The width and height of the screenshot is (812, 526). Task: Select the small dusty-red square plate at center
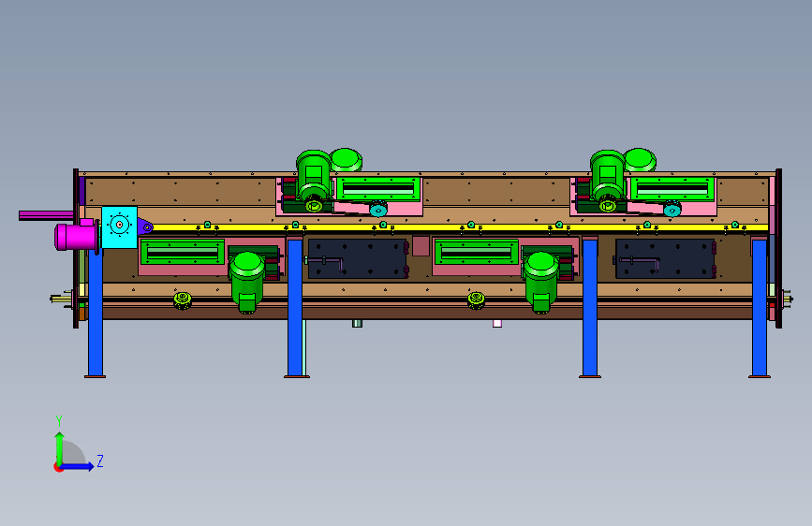click(x=421, y=246)
